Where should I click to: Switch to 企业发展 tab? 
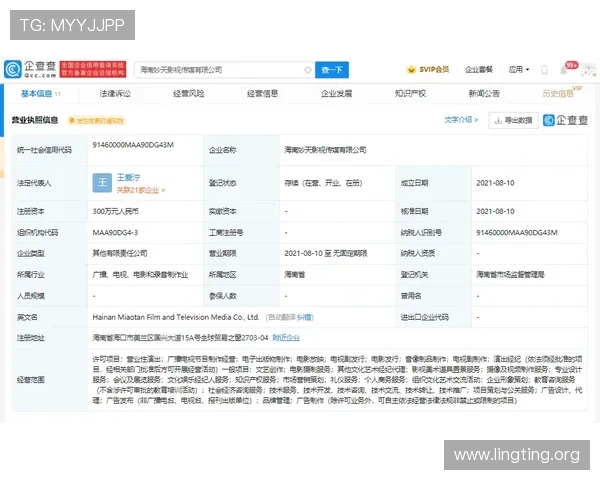pyautogui.click(x=336, y=93)
